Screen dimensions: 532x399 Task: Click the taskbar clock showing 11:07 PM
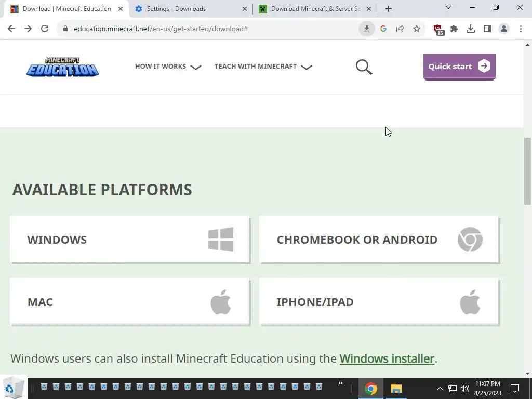point(487,389)
